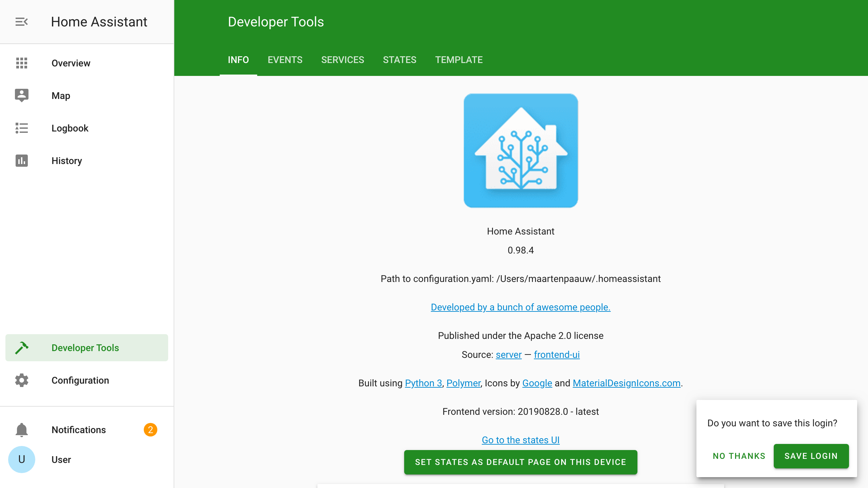Click the Notifications bell icon
The height and width of the screenshot is (488, 868).
[x=22, y=430]
